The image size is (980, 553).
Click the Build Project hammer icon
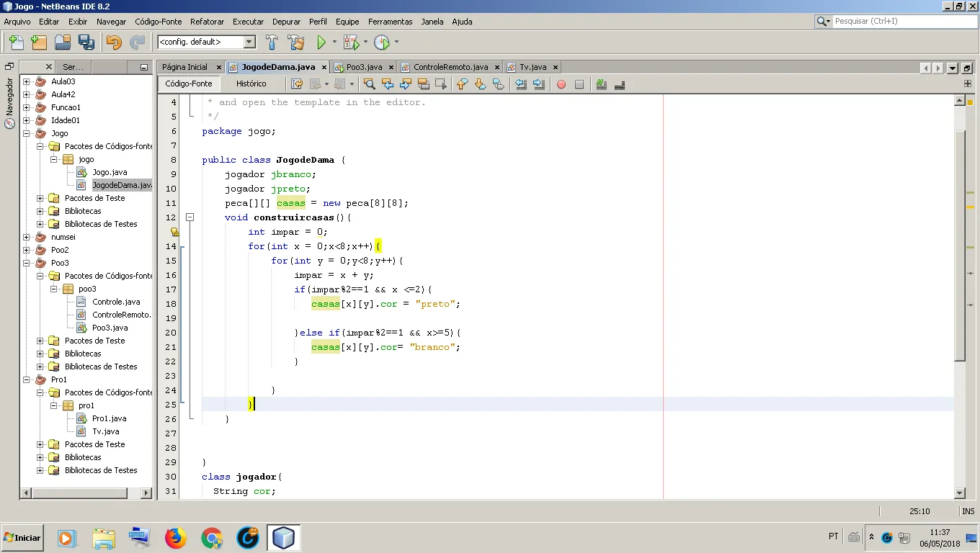[272, 42]
